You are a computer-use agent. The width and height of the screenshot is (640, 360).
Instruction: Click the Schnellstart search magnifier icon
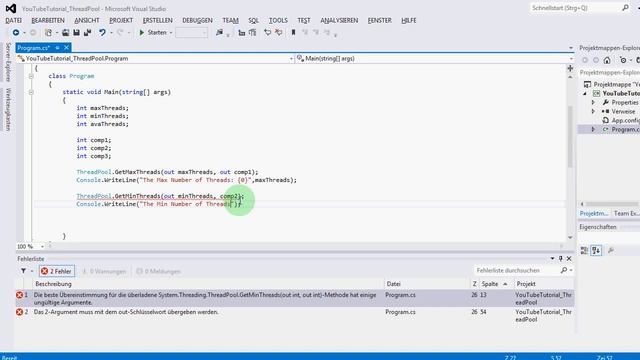(x=625, y=8)
